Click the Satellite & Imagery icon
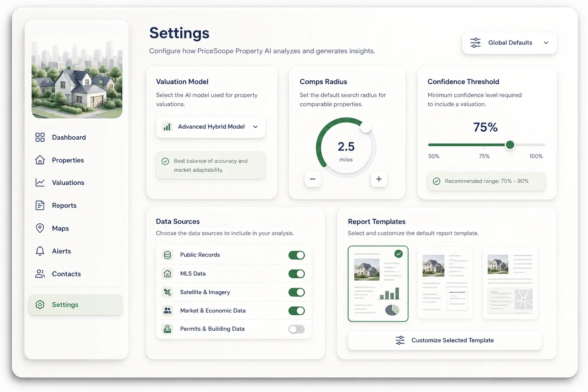 [x=167, y=292]
